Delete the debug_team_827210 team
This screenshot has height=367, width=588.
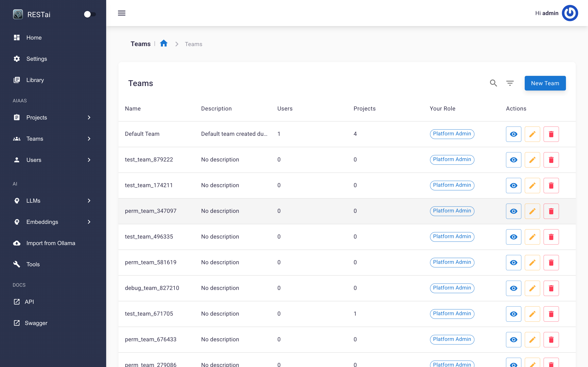click(x=551, y=288)
